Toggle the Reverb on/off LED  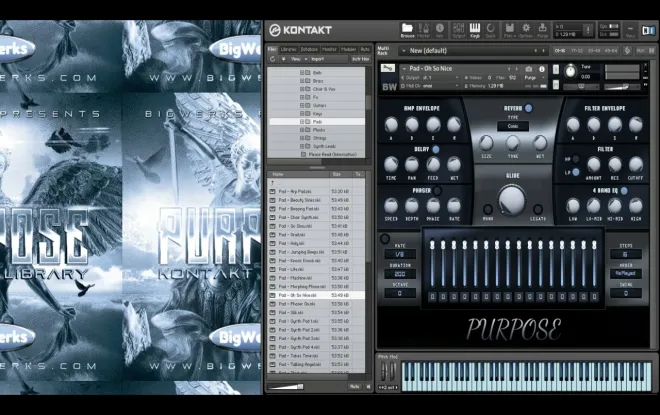(528, 108)
